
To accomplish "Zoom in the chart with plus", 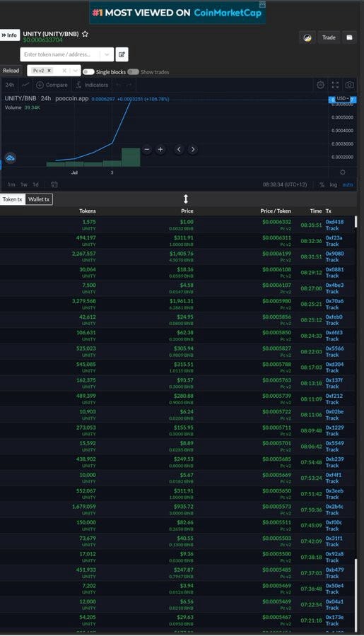I will click(160, 150).
